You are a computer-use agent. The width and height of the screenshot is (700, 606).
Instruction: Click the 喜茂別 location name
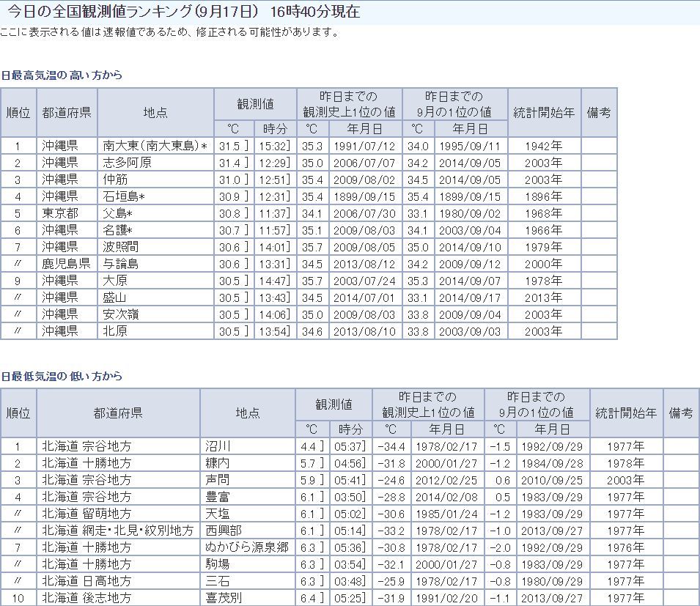tap(224, 598)
